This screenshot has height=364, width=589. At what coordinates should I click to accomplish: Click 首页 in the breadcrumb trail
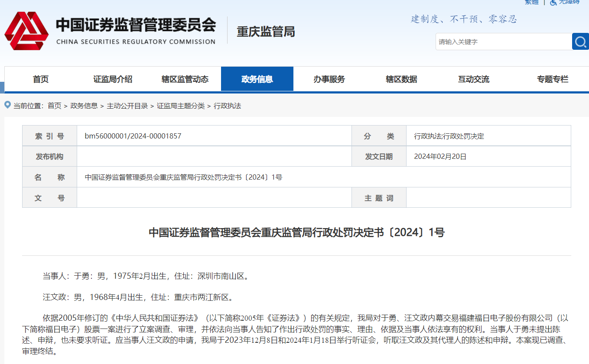pos(55,106)
